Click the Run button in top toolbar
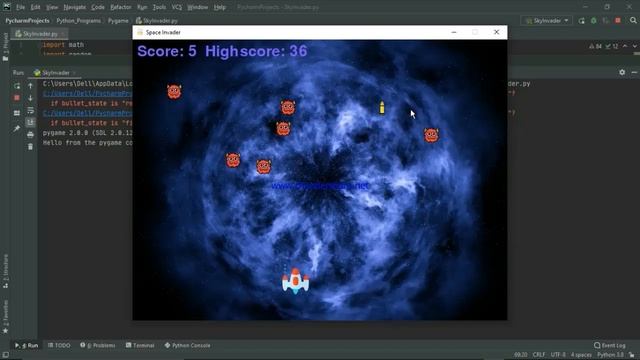The height and width of the screenshot is (360, 640). click(x=582, y=20)
